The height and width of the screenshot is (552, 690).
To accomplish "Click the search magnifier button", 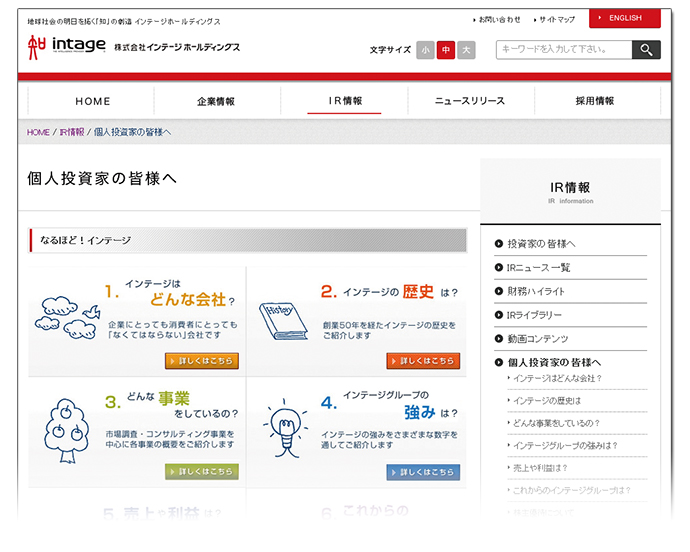I will pyautogui.click(x=646, y=50).
